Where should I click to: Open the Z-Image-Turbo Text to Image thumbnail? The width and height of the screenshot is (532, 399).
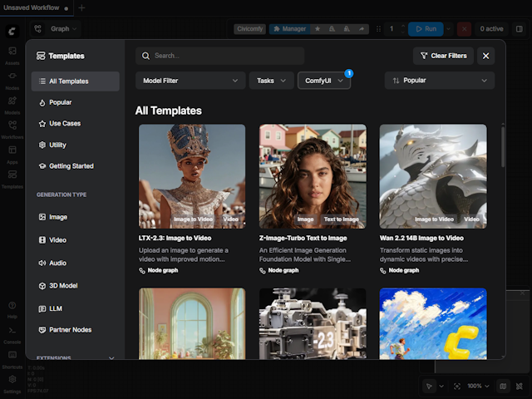click(313, 176)
